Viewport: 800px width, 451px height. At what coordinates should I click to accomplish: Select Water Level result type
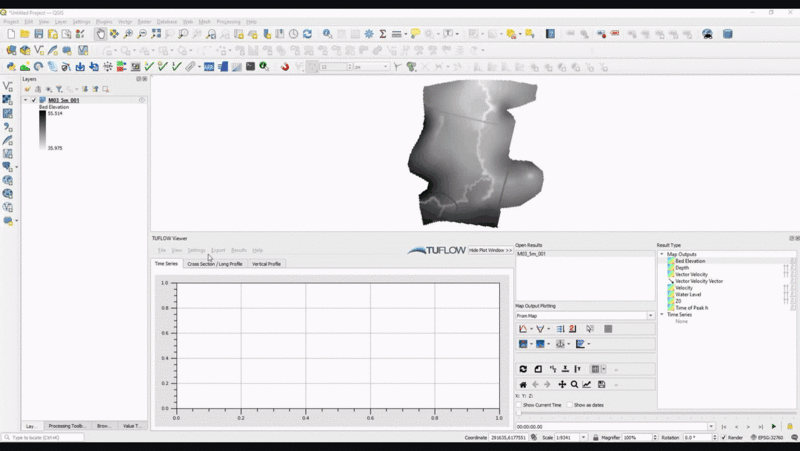tap(689, 295)
